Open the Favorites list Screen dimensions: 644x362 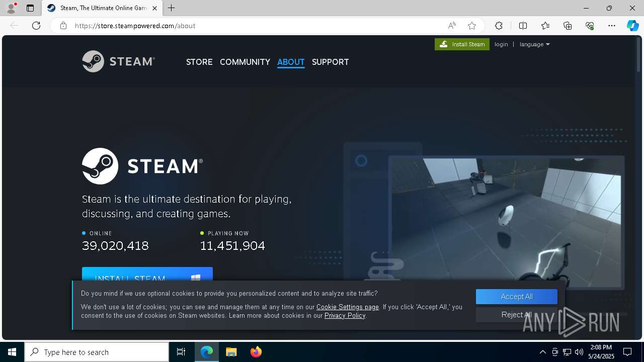click(x=545, y=26)
